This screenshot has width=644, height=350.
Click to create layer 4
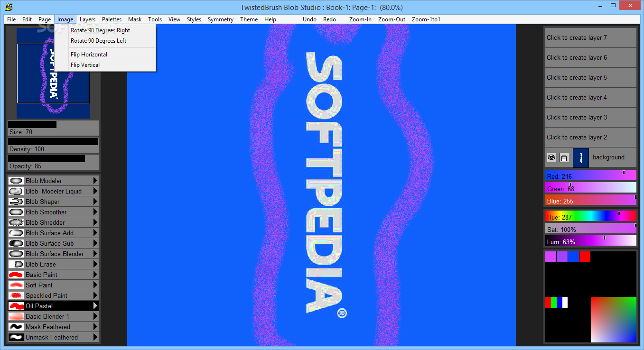coord(590,97)
